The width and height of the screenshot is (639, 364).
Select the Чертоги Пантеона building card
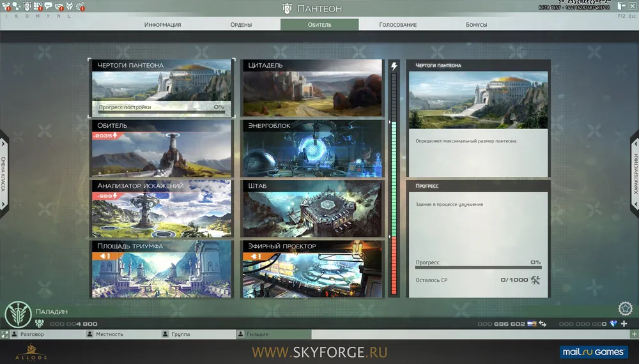coord(162,88)
